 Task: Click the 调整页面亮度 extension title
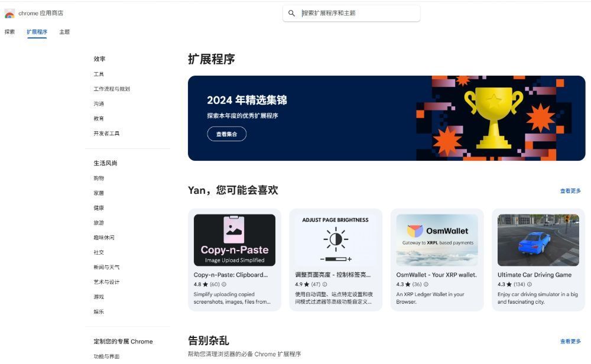(x=333, y=275)
